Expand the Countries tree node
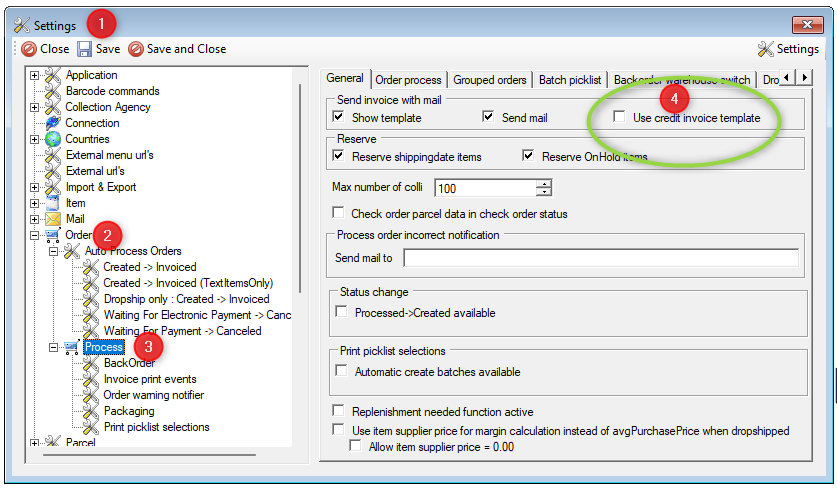 click(x=35, y=139)
